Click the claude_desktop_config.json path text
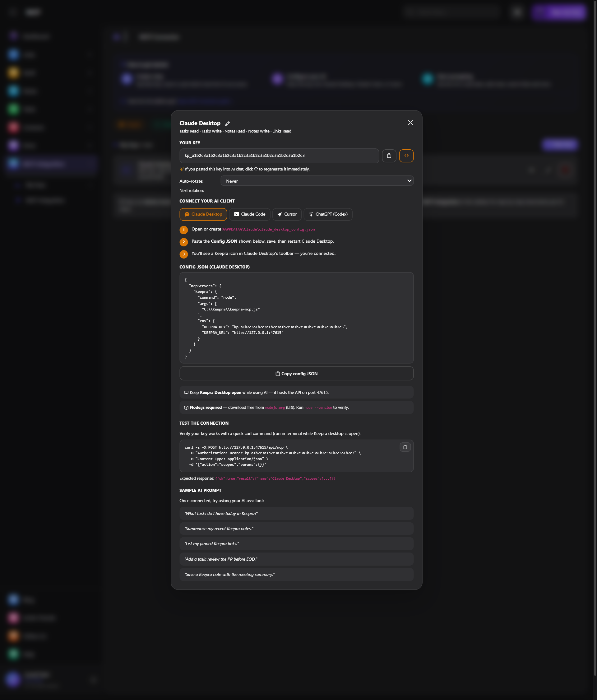Image resolution: width=597 pixels, height=700 pixels. coord(268,229)
